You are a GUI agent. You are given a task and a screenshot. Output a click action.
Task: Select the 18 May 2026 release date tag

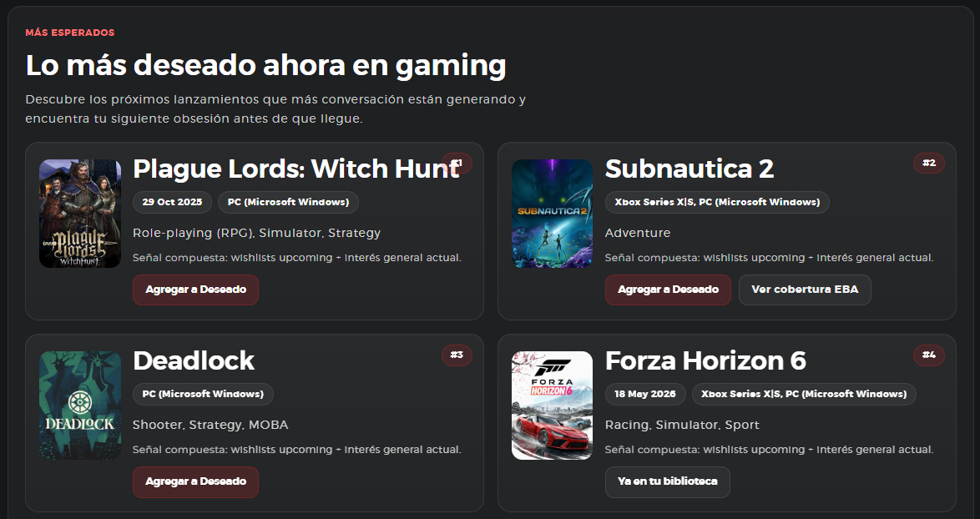point(645,394)
